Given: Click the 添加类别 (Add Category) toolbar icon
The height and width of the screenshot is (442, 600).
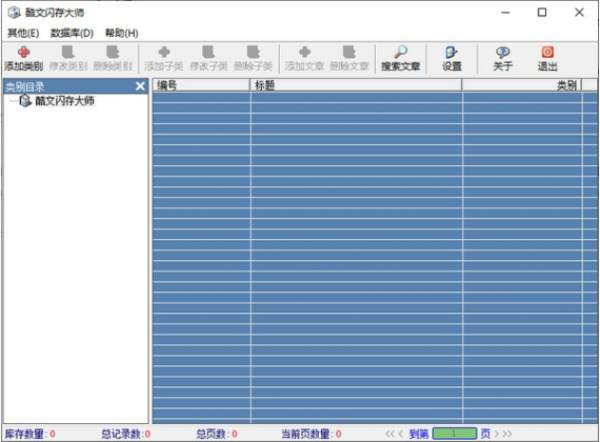Looking at the screenshot, I should pos(23,58).
